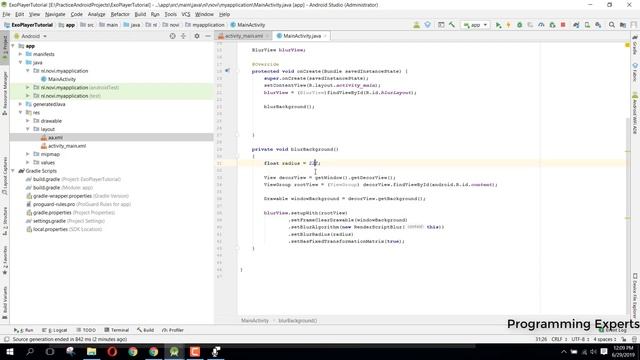Open the Build tool window at bottom
Viewport: 640px width, 360px height.
pos(145,330)
